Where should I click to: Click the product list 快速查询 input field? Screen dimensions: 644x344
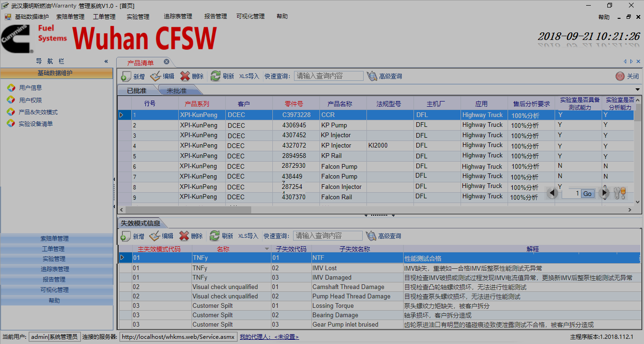329,76
